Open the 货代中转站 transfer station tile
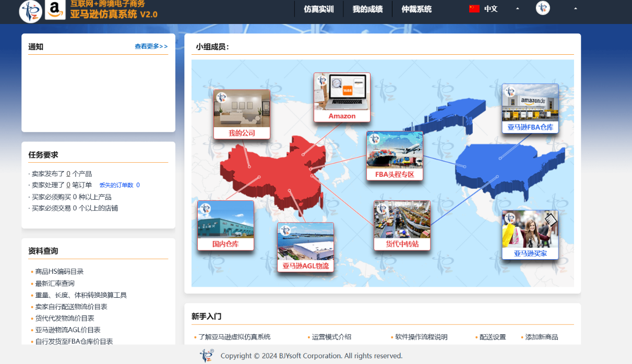 [x=402, y=225]
